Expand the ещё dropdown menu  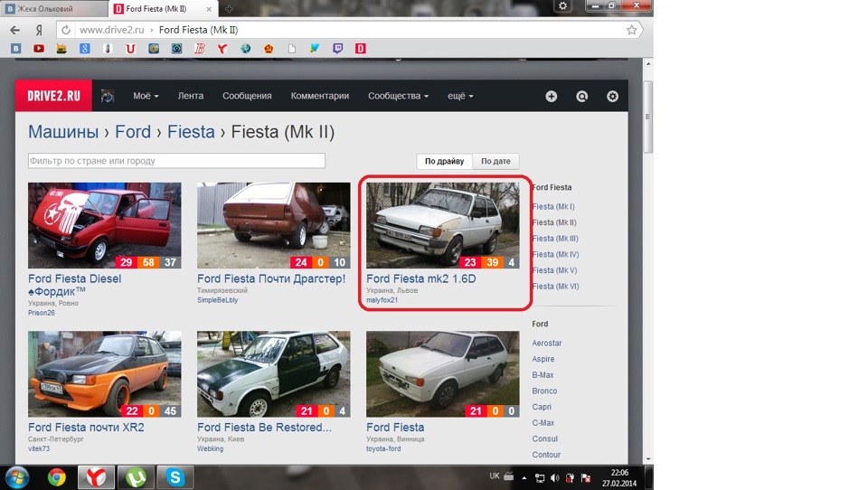(x=460, y=96)
